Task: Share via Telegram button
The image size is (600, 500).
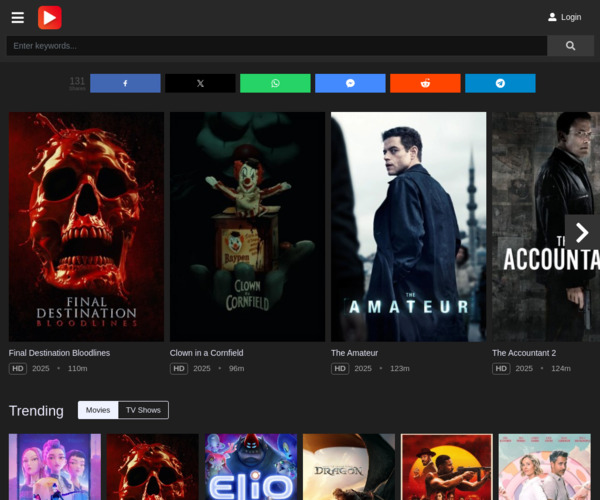Action: coord(500,83)
